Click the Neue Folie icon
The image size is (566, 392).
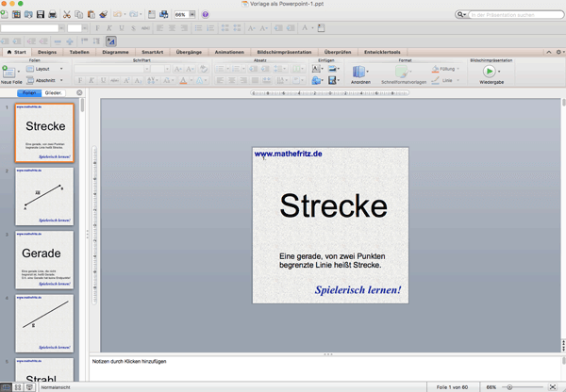pyautogui.click(x=8, y=73)
